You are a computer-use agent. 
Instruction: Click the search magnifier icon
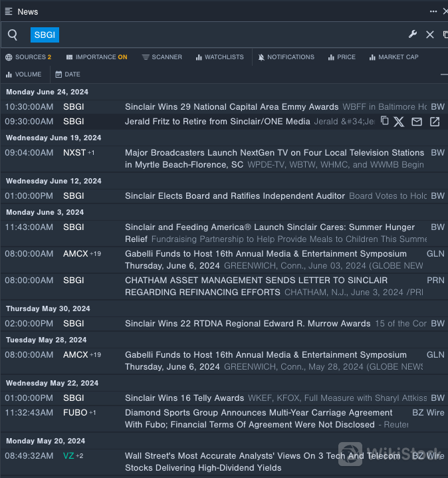click(13, 35)
